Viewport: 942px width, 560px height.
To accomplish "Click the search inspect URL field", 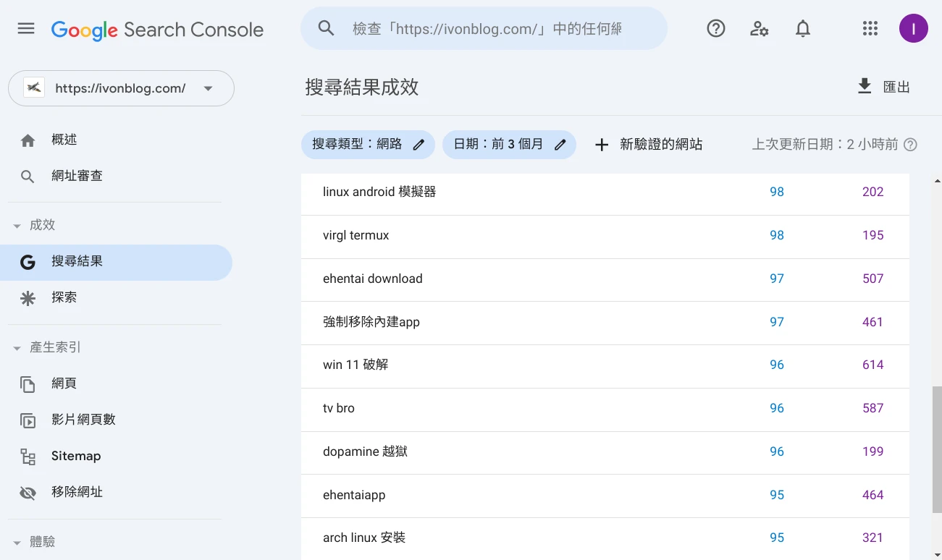I will 487,29.
